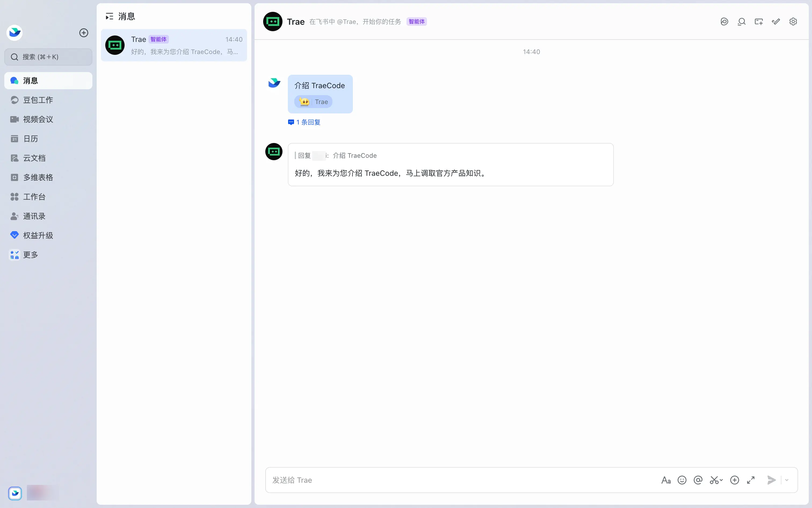
Task: Open the 消息 navigation item
Action: [x=48, y=81]
